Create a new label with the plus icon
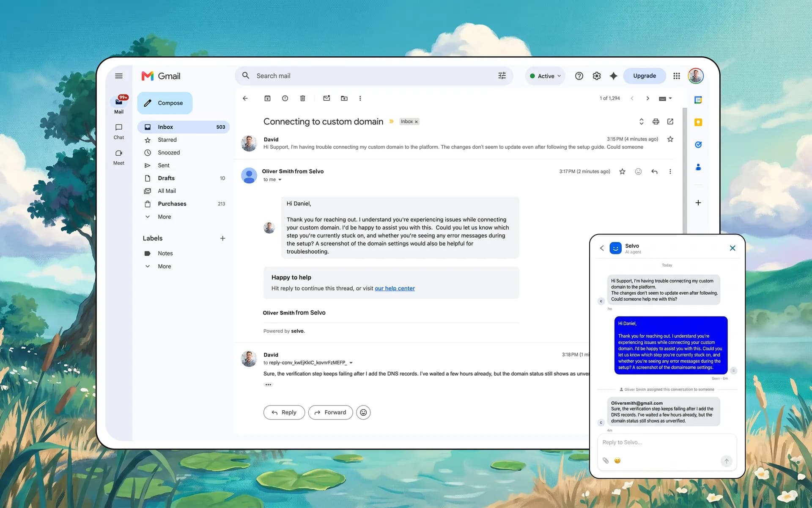812x508 pixels. [x=222, y=238]
